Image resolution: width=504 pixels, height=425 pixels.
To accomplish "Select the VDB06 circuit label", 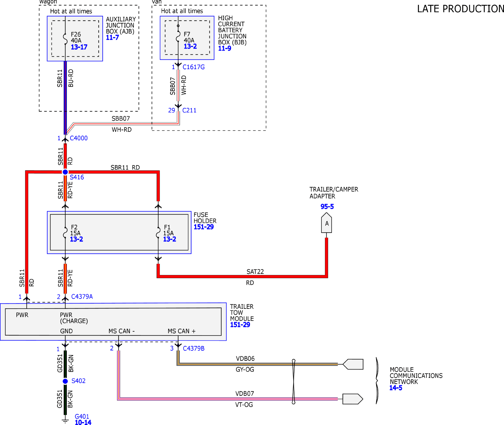I will [245, 359].
